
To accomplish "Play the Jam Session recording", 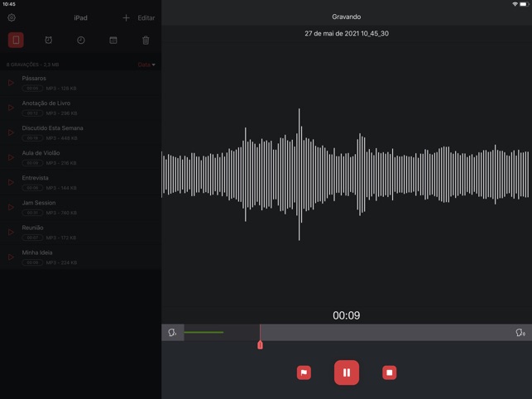I will coord(11,207).
